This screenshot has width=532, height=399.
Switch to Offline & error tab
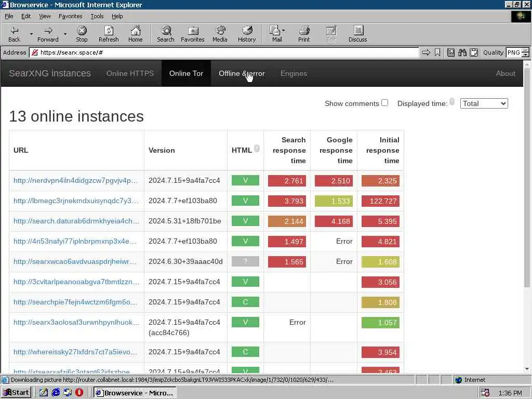[242, 73]
